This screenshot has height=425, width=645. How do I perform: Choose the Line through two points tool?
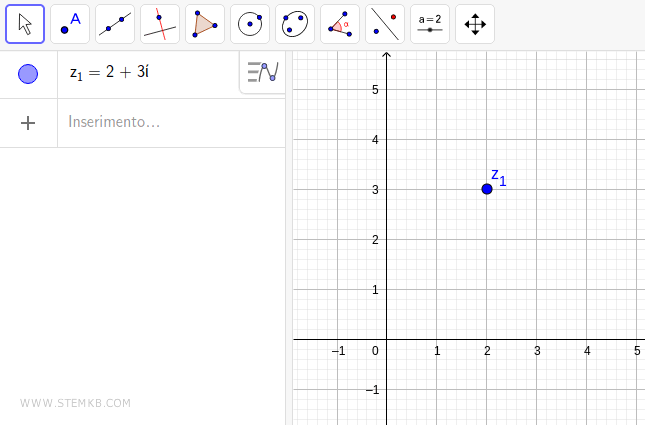tap(115, 24)
